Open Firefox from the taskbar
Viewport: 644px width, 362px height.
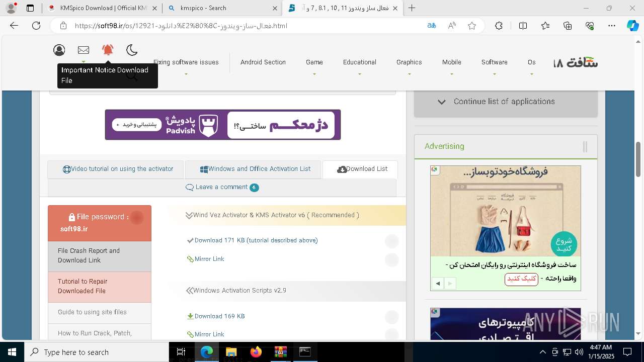pyautogui.click(x=256, y=352)
